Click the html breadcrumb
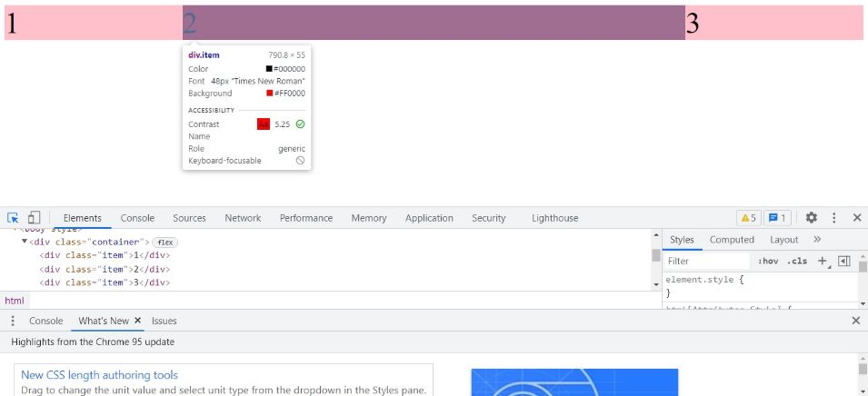 click(x=15, y=301)
